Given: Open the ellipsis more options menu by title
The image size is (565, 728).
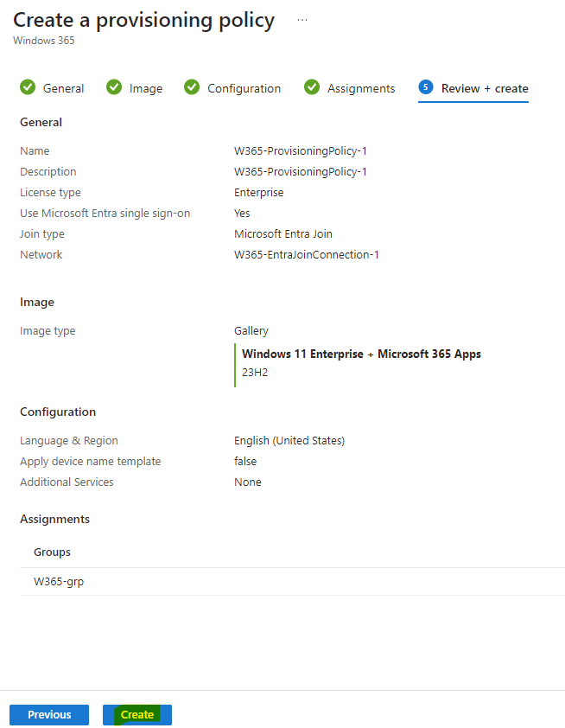Looking at the screenshot, I should pos(302,20).
